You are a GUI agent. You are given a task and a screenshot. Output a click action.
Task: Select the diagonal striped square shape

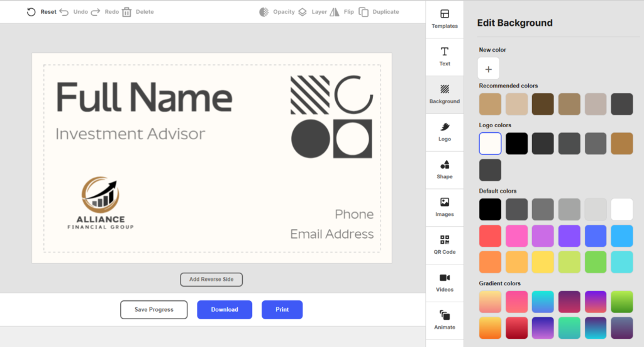pyautogui.click(x=309, y=95)
